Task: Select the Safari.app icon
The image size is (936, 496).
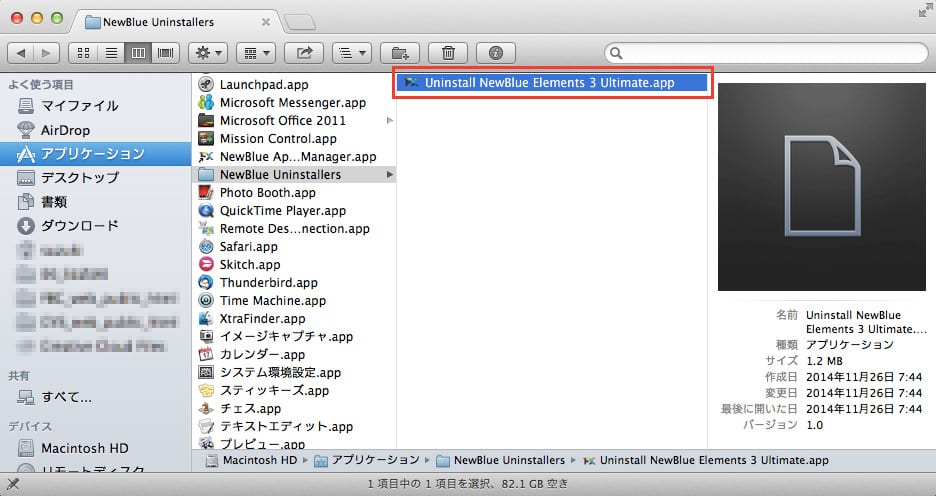Action: [x=206, y=246]
